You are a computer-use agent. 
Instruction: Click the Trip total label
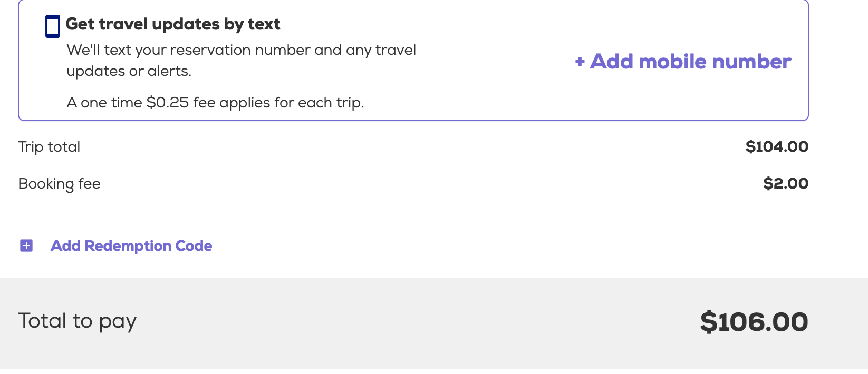point(49,147)
